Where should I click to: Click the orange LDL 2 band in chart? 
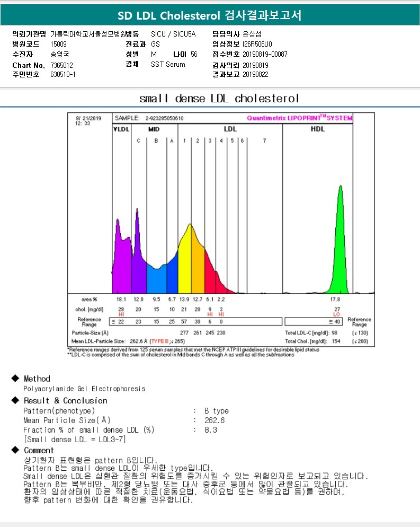(x=198, y=269)
